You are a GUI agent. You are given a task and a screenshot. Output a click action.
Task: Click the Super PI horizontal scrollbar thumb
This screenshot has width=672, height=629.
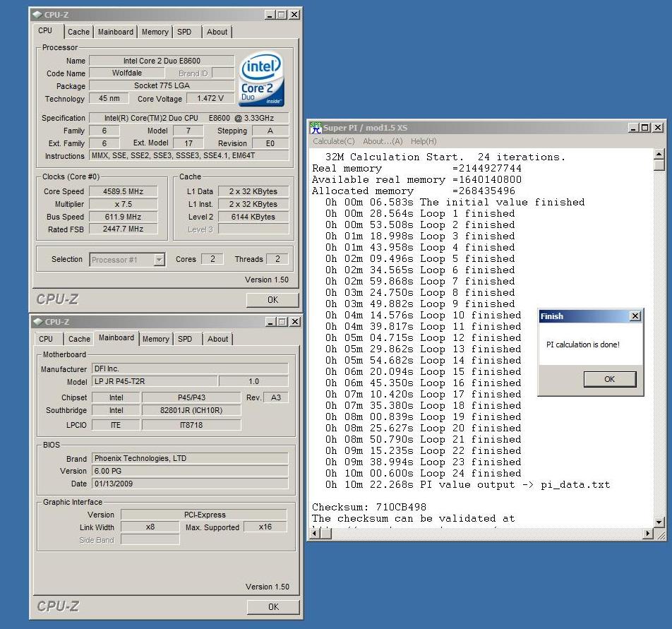326,534
